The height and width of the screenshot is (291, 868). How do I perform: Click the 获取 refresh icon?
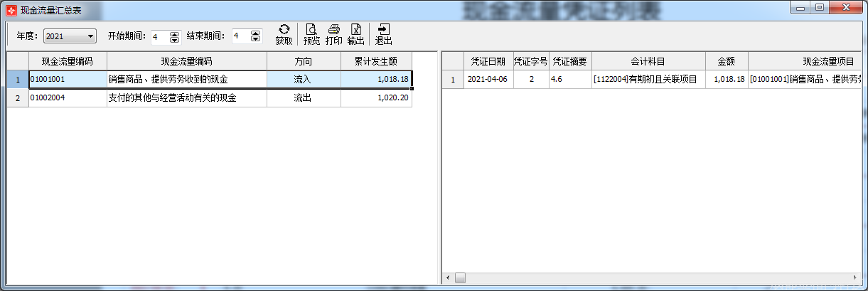coord(284,30)
